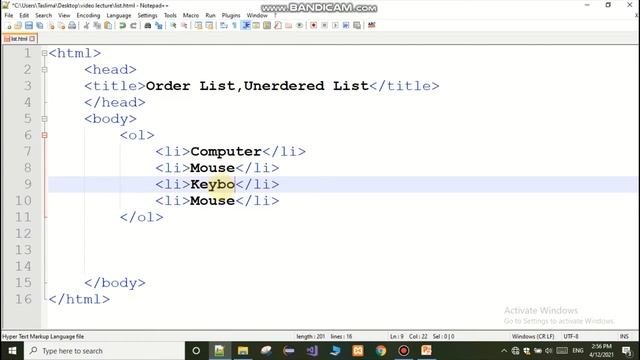The width and height of the screenshot is (640, 360).
Task: Click the New file toolbar icon
Action: click(9, 25)
